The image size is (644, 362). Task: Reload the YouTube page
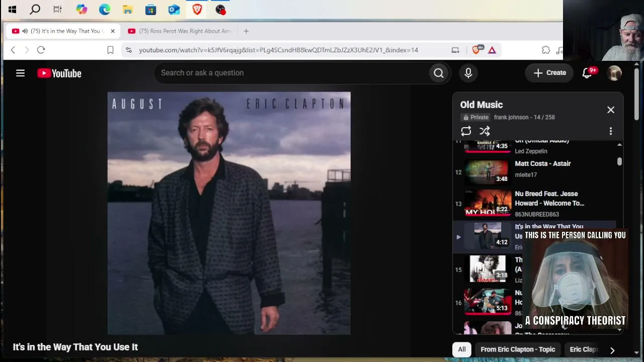41,50
